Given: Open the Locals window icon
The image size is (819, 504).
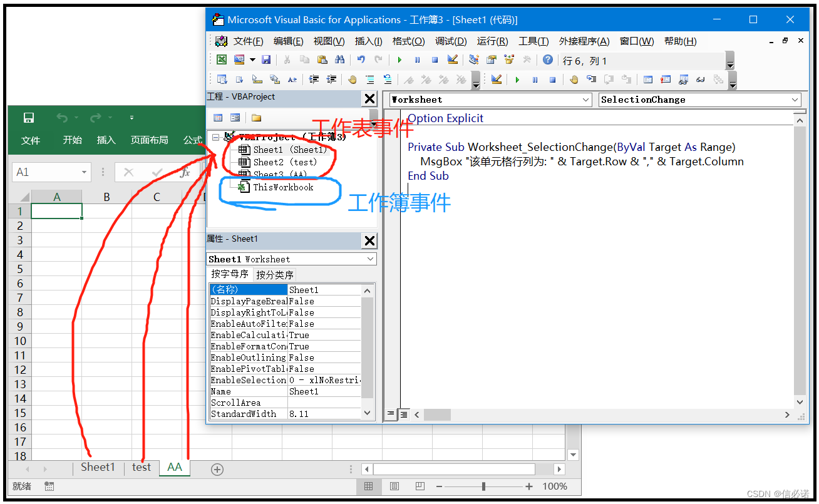Looking at the screenshot, I should coord(648,80).
